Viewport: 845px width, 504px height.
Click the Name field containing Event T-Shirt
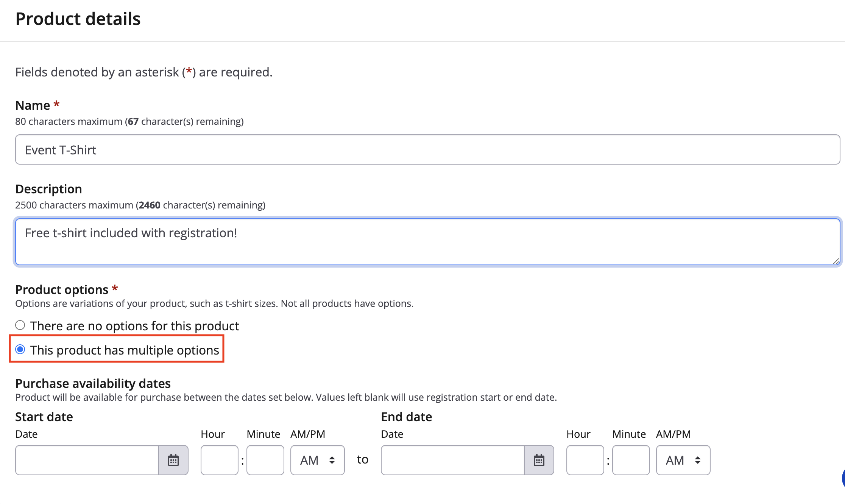tap(428, 149)
